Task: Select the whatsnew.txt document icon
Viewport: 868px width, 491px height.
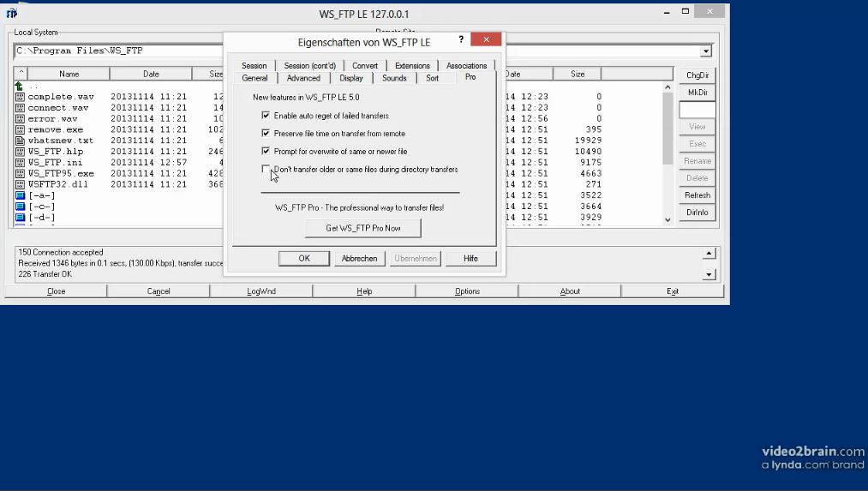Action: [x=20, y=141]
